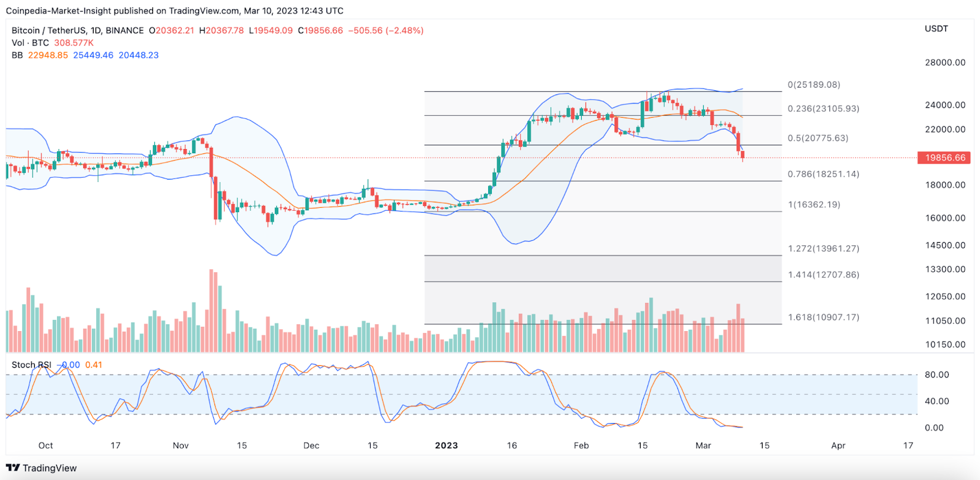Click Fibonacci level 1.414(12707.86) label
The height and width of the screenshot is (480, 980).
click(x=823, y=275)
